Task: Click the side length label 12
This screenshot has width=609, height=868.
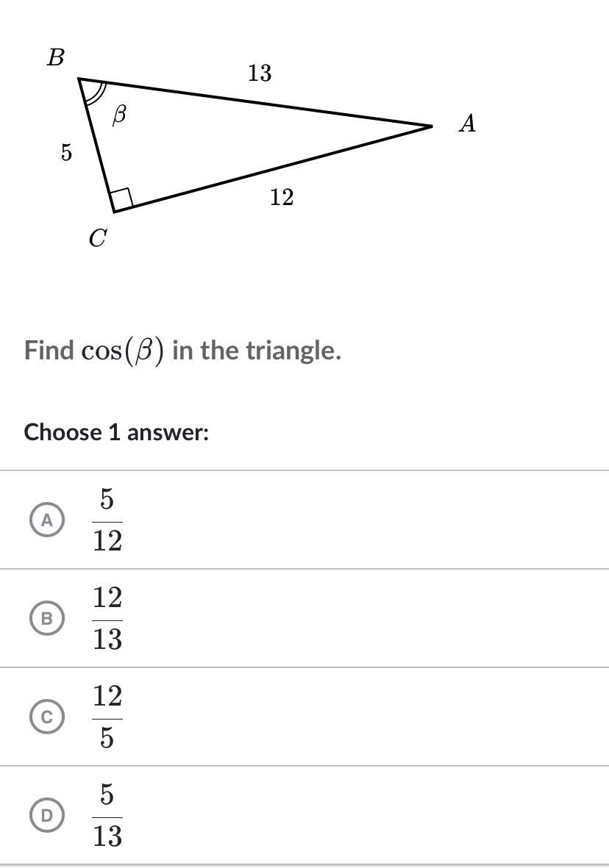Action: [x=282, y=197]
